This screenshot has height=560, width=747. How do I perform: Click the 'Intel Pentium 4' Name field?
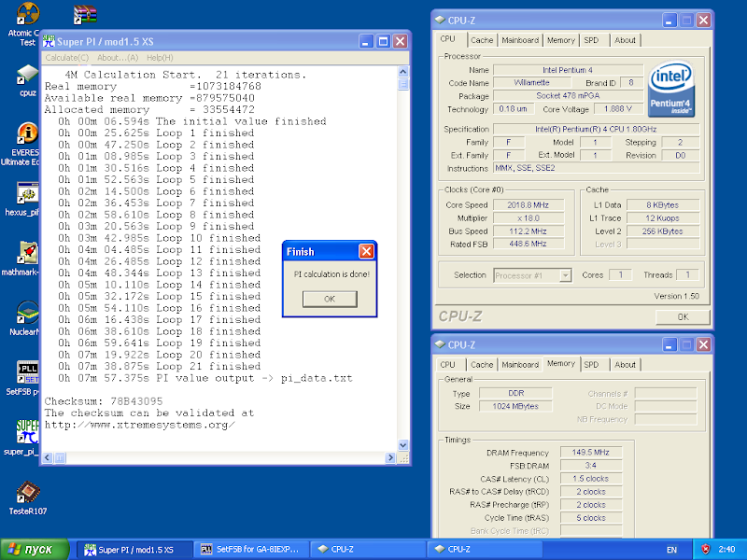(x=568, y=70)
